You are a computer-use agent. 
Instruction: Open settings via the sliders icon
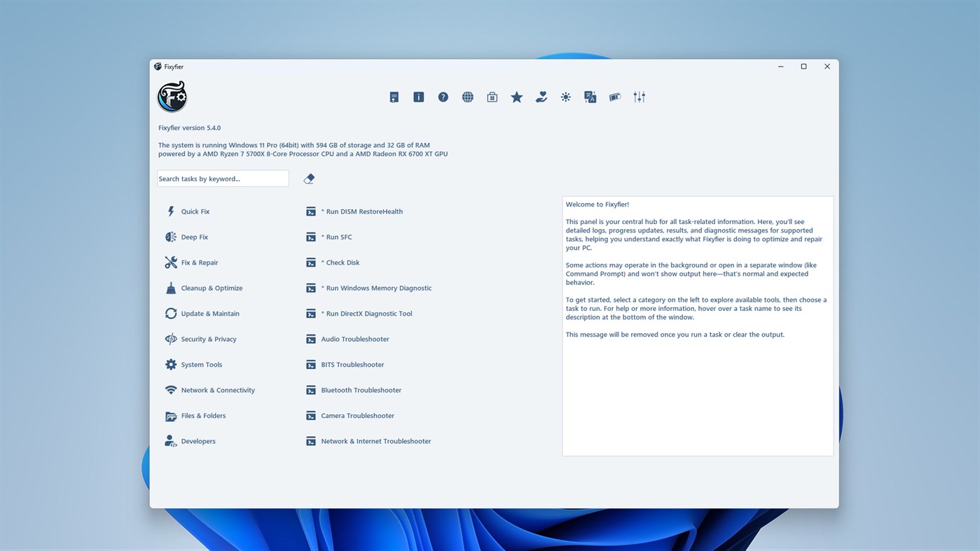[x=640, y=97]
